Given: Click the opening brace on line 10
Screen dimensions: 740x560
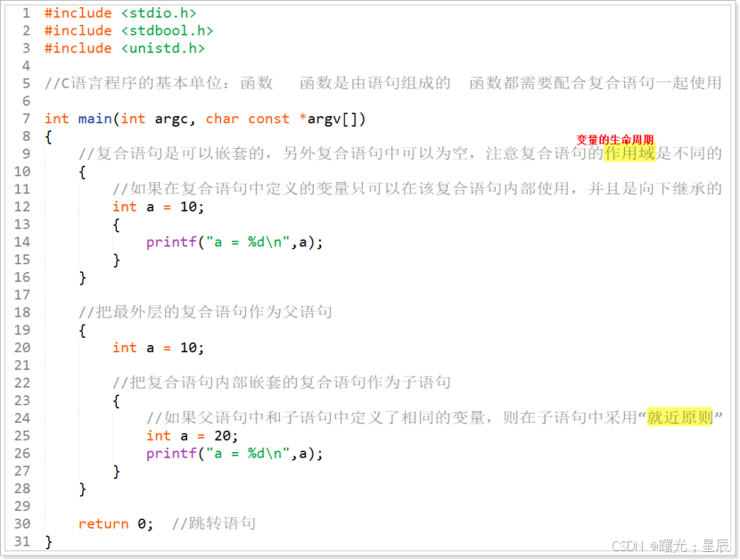Looking at the screenshot, I should tap(82, 172).
